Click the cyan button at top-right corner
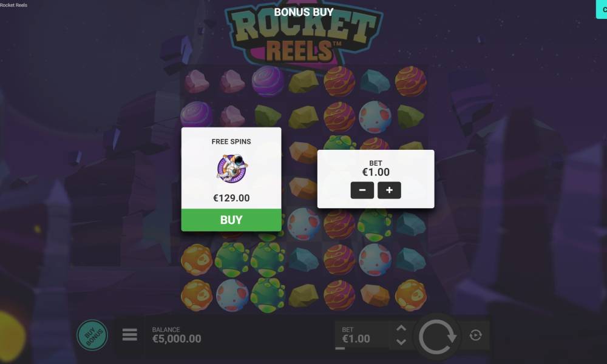 pyautogui.click(x=602, y=9)
